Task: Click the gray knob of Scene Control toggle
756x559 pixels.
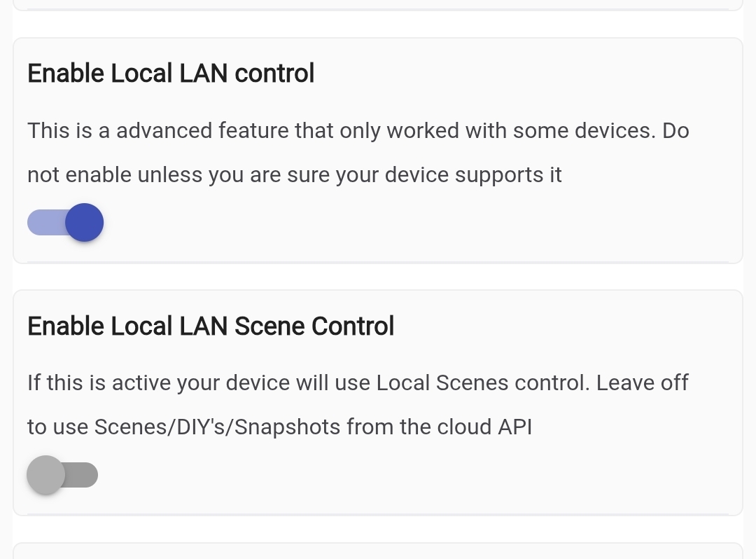Action: [45, 475]
